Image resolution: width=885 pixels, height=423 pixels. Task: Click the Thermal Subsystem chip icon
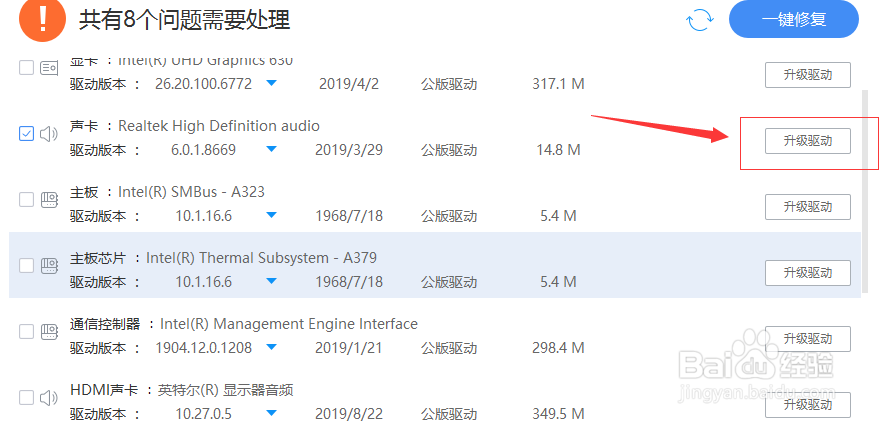click(49, 266)
